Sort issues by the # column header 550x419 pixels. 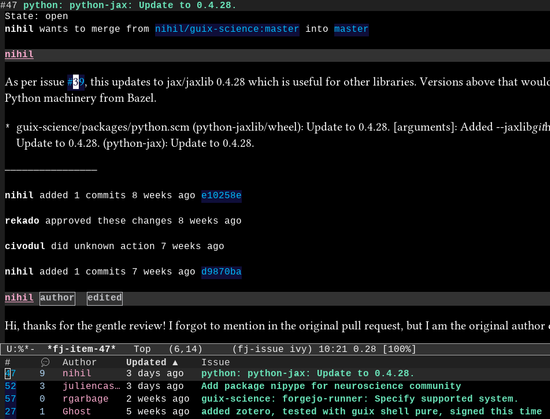point(7,362)
